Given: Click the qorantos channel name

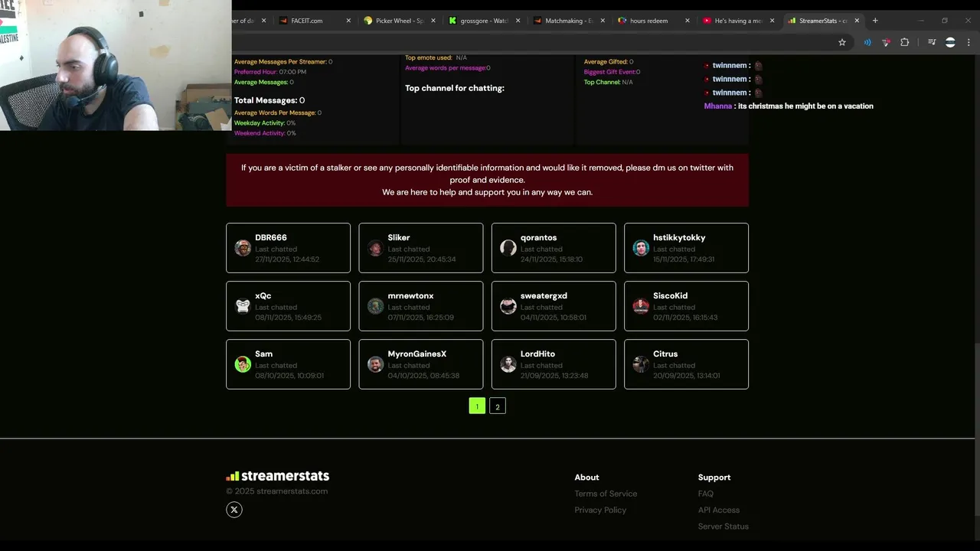Looking at the screenshot, I should pyautogui.click(x=538, y=238).
